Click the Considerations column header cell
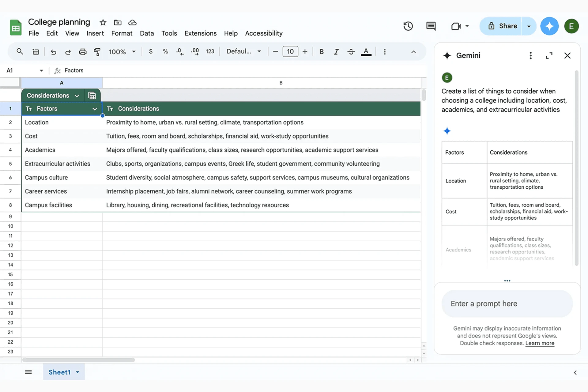Screen dimensions: 588x392 click(262, 109)
